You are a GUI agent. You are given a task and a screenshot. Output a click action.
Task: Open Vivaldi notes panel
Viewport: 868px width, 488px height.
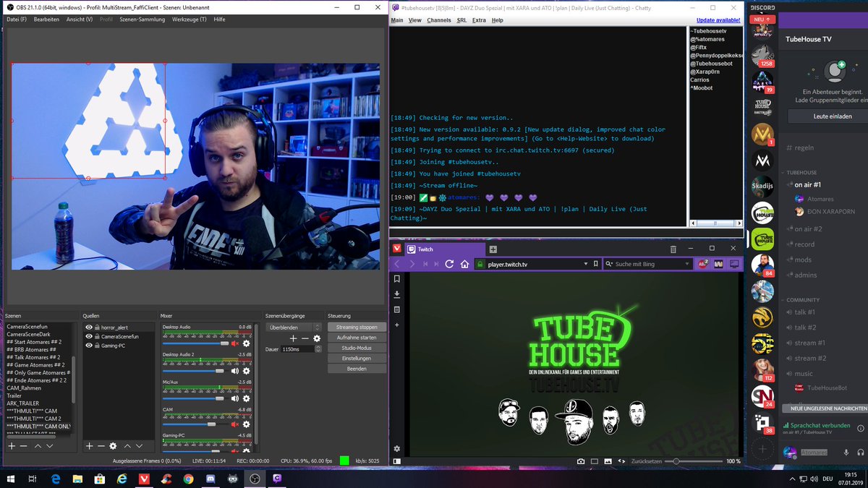point(396,309)
